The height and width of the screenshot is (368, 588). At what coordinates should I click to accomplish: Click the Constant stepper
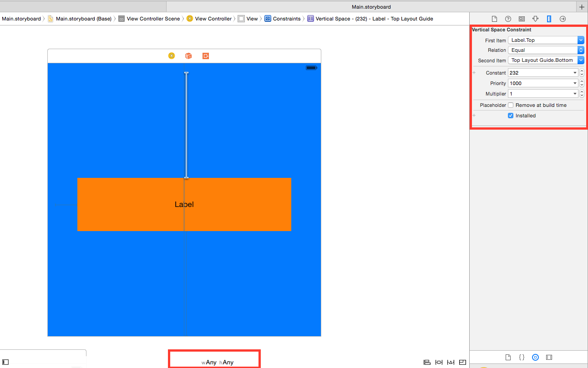pos(582,73)
